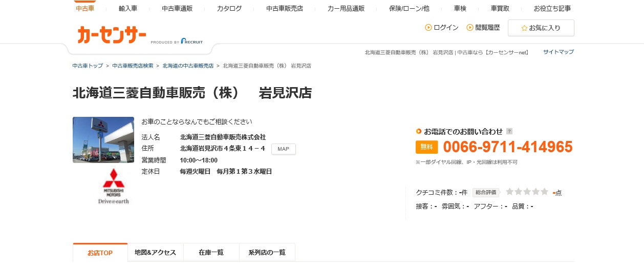
Task: Click the arrow icon beside 閲覧履歴
Action: [x=470, y=28]
